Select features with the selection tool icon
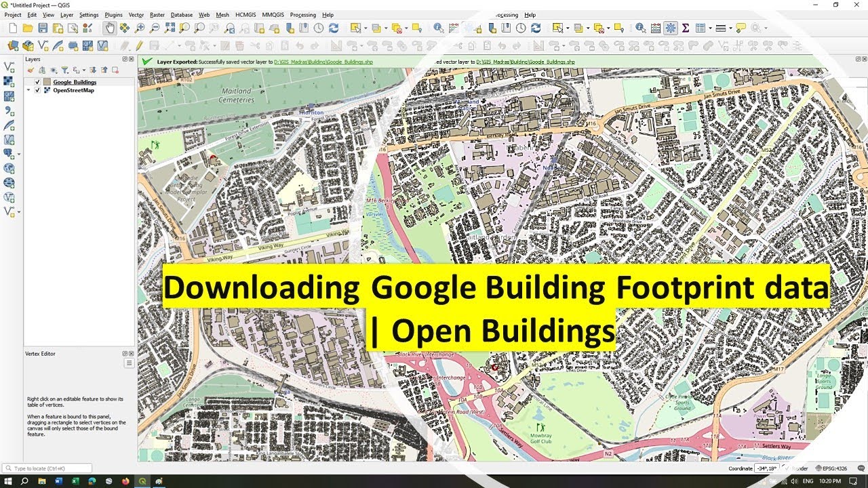The width and height of the screenshot is (868, 488). tap(355, 28)
